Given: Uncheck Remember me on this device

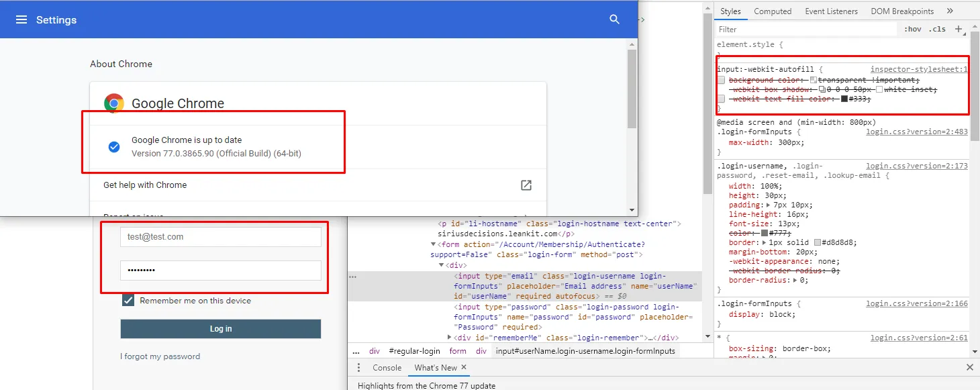Looking at the screenshot, I should coord(128,301).
